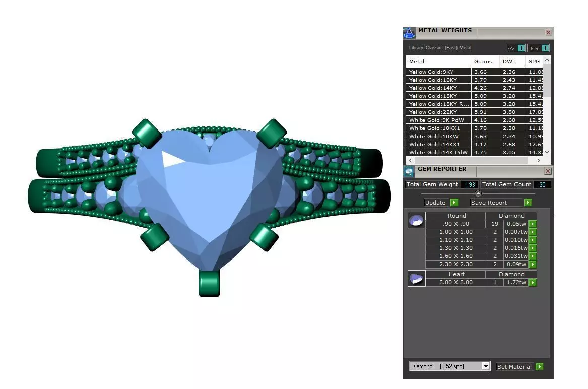Viewport: 588px width, 389px height.
Task: Click the green arrow for 0.05tw row
Action: [x=533, y=224]
